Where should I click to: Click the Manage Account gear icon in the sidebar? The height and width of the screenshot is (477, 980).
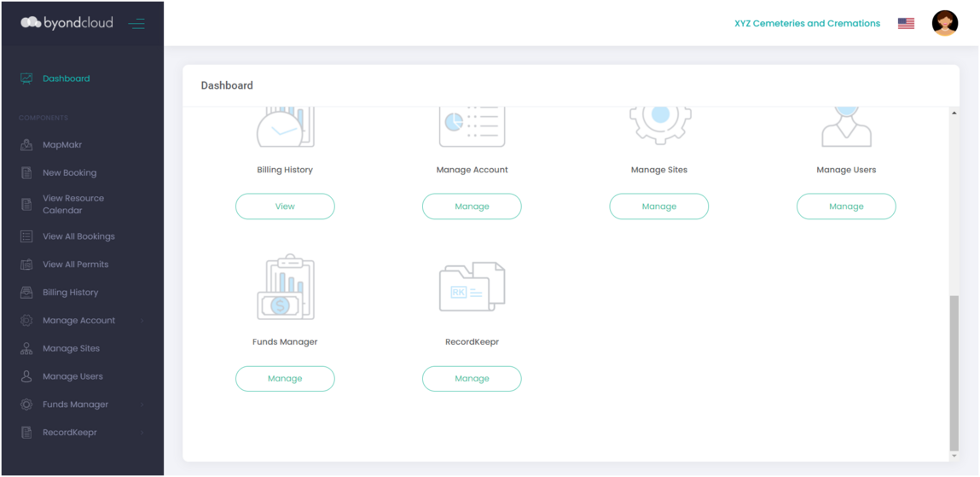click(26, 321)
